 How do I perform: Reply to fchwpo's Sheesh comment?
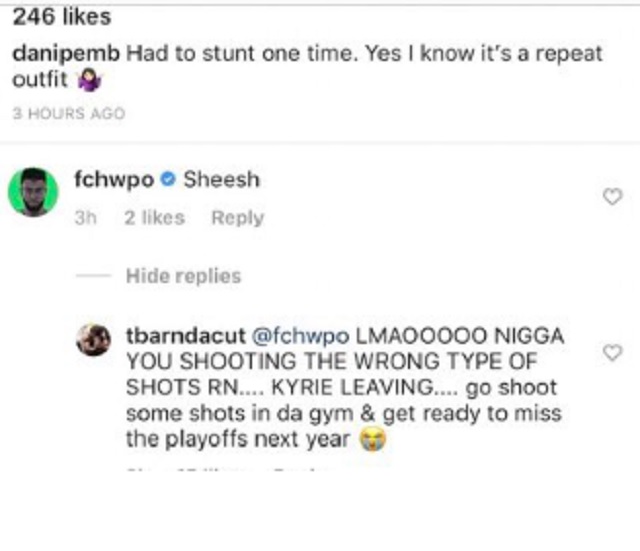238,218
